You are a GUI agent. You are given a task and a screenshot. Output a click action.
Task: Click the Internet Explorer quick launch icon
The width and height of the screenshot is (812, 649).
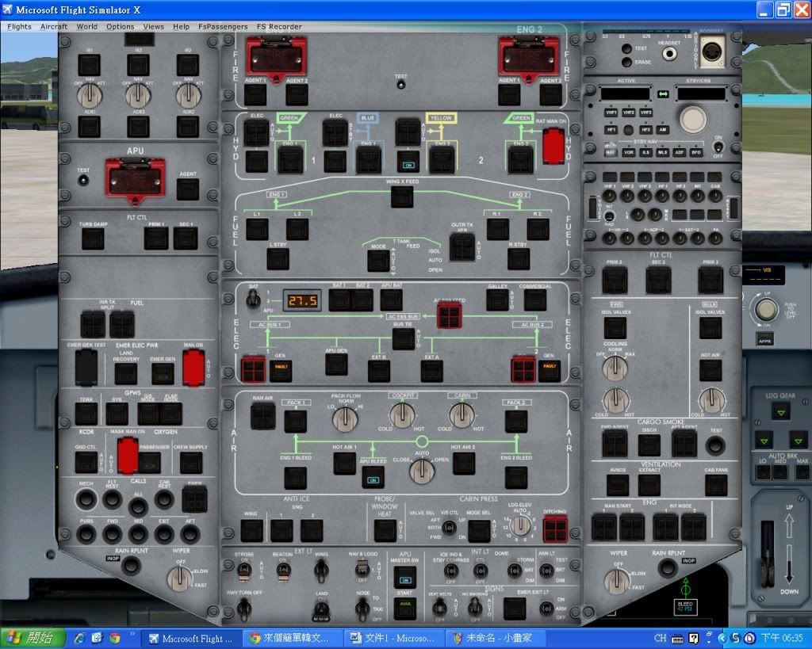(79, 638)
